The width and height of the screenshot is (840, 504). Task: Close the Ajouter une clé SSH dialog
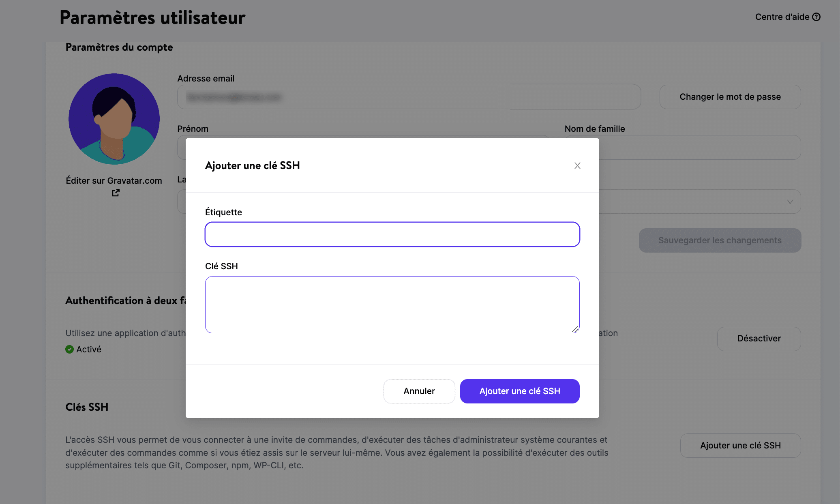tap(577, 165)
